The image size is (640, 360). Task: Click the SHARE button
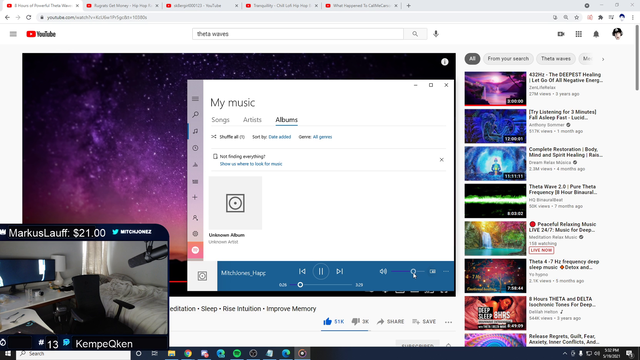[x=390, y=322]
